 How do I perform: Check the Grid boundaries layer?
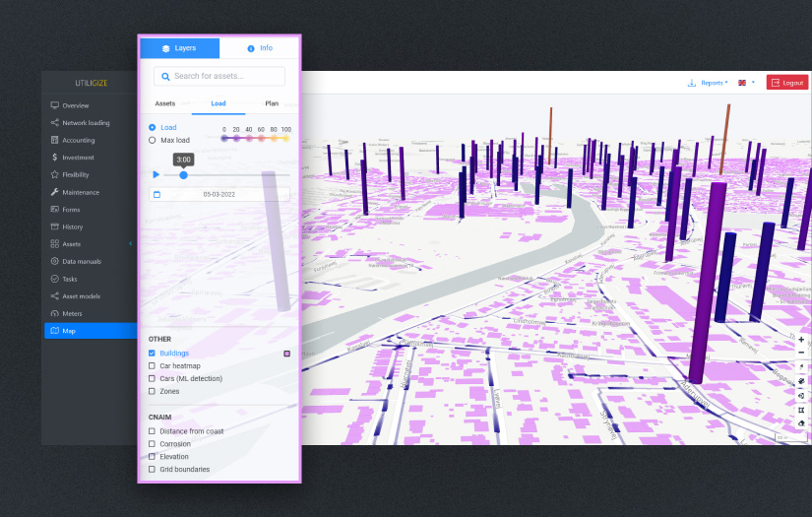152,470
